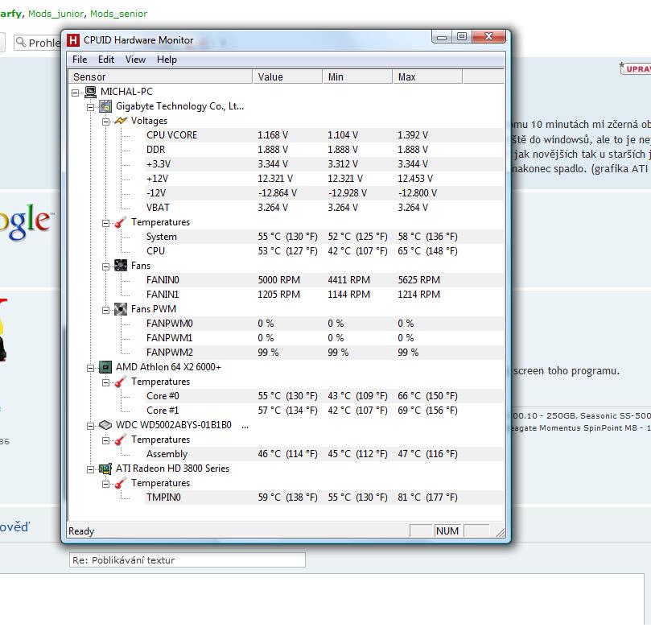Select the FANPWM0 row
The width and height of the screenshot is (651, 644).
[x=323, y=324]
